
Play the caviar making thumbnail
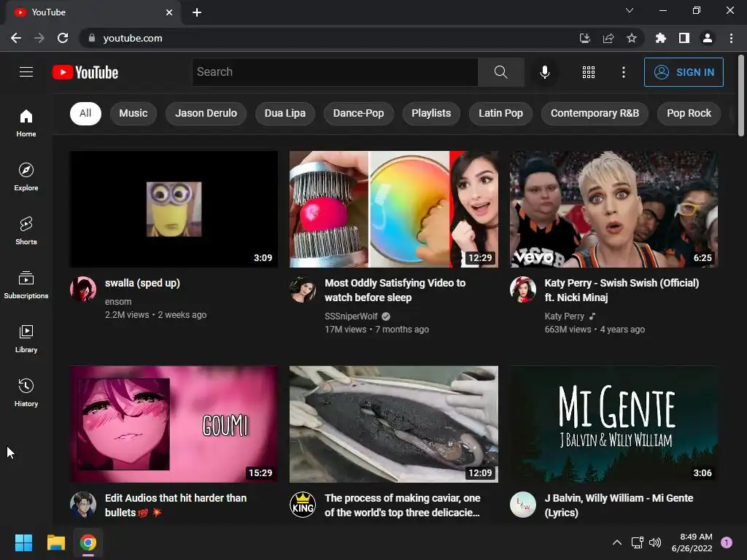394,424
